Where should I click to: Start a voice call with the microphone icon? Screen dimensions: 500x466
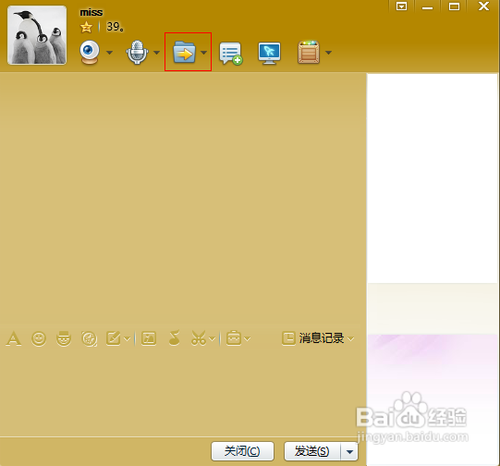[x=137, y=52]
